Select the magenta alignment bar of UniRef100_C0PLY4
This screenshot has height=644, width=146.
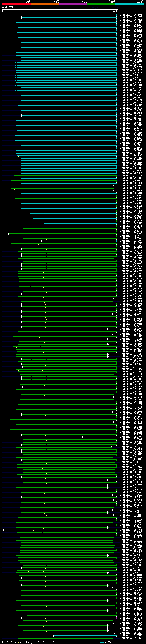coord(69,618)
